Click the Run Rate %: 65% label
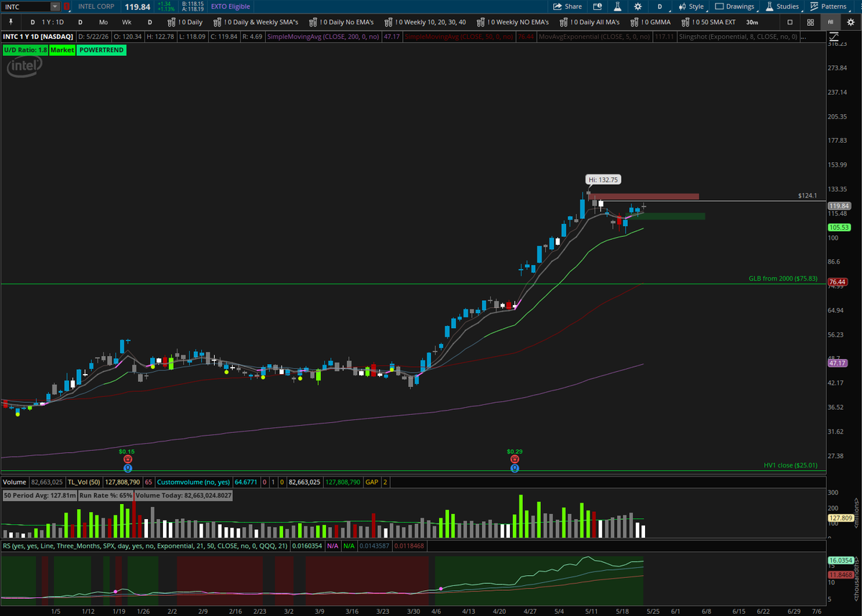Screen dimensions: 862x616 [x=106, y=495]
